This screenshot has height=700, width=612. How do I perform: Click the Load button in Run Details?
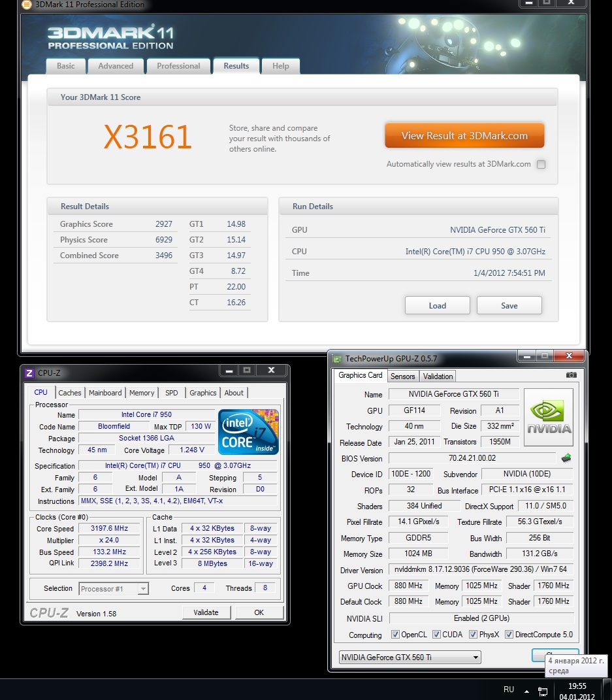437,306
